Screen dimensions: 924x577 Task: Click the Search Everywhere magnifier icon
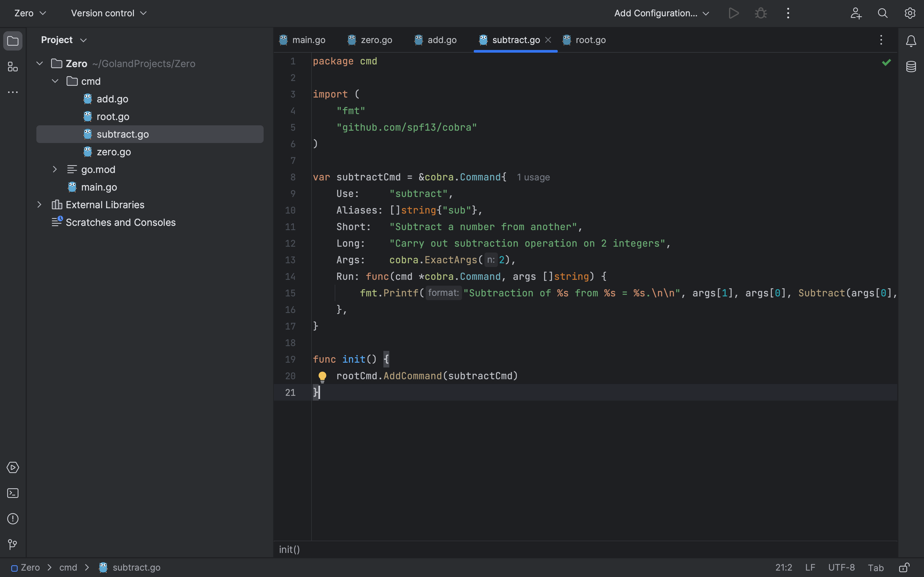coord(882,13)
